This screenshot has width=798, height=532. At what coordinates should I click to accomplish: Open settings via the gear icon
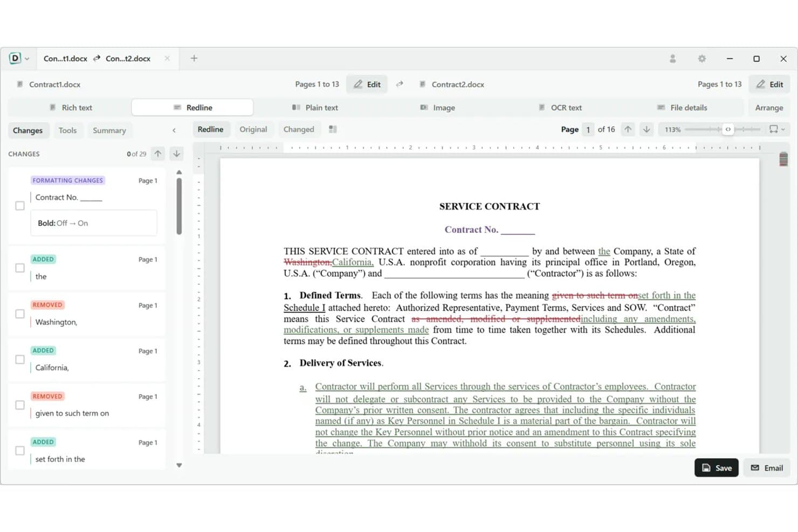pos(701,58)
